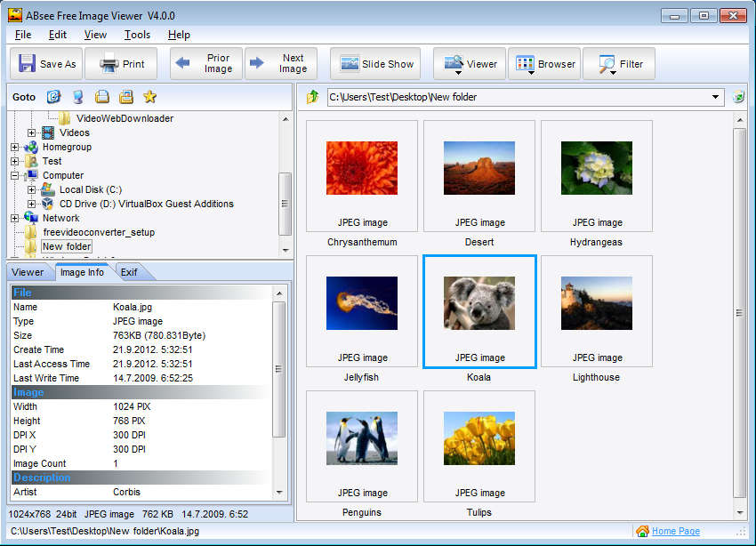Viewport: 756px width, 546px height.
Task: Click the refresh icon right of path box
Action: (x=738, y=97)
